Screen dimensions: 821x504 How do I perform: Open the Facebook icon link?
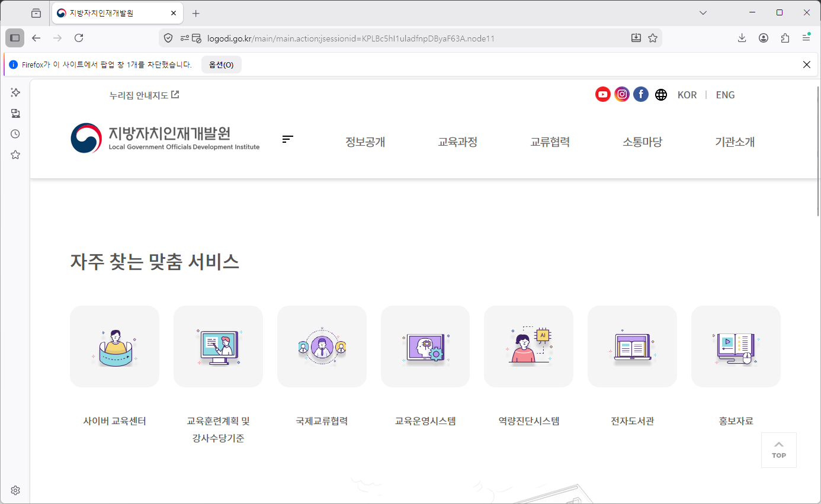pos(641,94)
